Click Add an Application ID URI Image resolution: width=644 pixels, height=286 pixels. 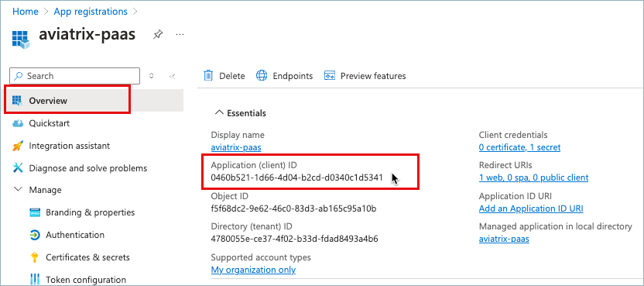pos(531,208)
